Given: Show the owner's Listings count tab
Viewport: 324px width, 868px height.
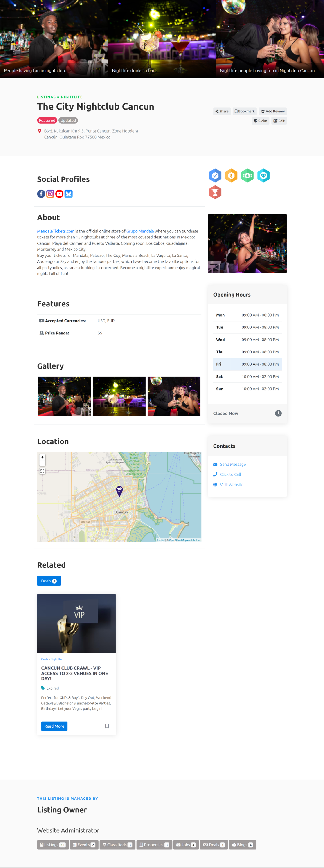Looking at the screenshot, I should coord(53,845).
